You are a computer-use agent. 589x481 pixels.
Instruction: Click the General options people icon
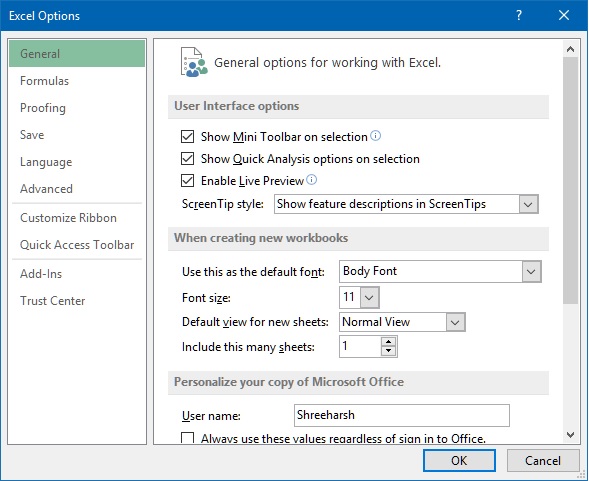(193, 62)
